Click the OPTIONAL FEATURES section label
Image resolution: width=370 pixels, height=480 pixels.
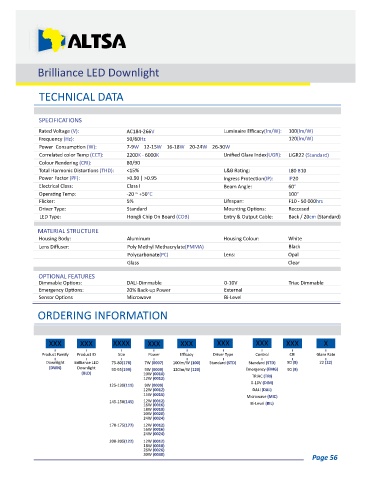(67, 276)
